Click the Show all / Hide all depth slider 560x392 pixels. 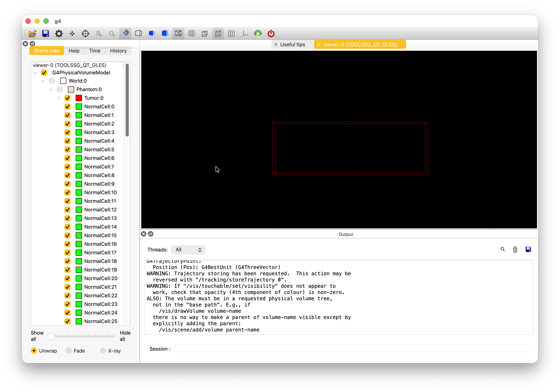tap(81, 336)
